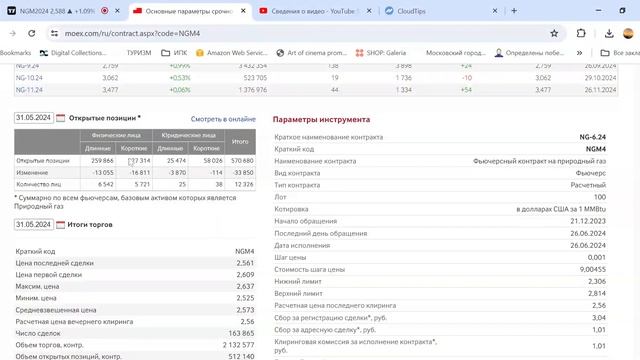Click the Итого column header
Image resolution: width=640 pixels, height=360 pixels.
(240, 141)
